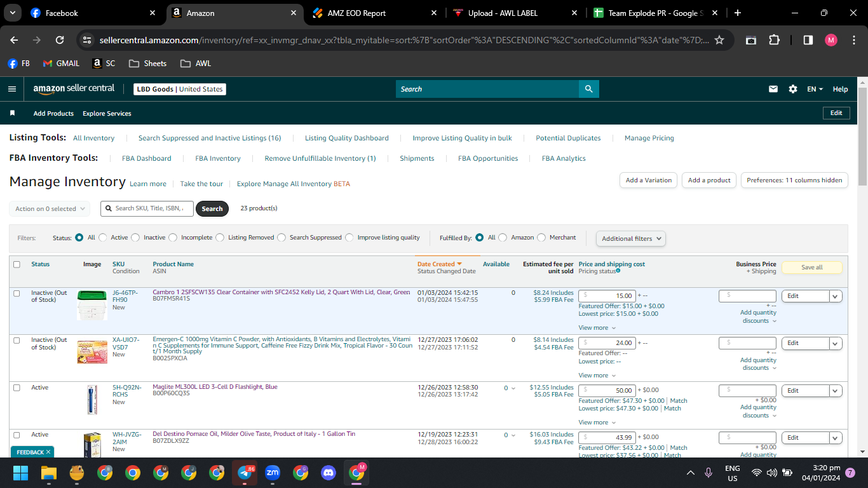868x488 pixels.
Task: Open the 'Action on 0 selected' dropdown
Action: (x=50, y=208)
